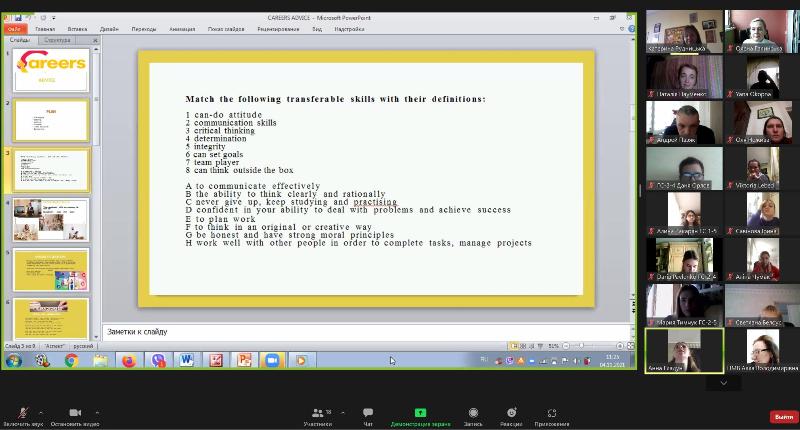Open Firefox from taskbar
The image size is (800, 430).
(129, 361)
